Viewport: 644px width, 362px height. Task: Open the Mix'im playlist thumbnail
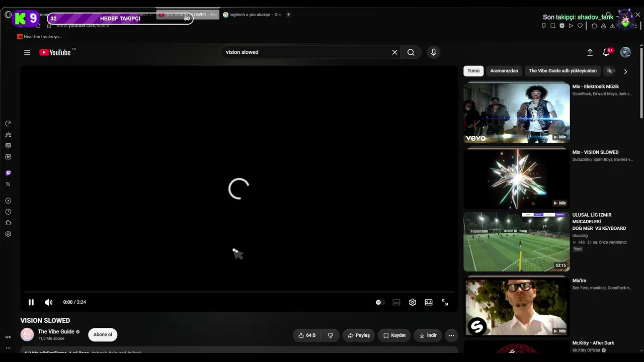click(517, 306)
